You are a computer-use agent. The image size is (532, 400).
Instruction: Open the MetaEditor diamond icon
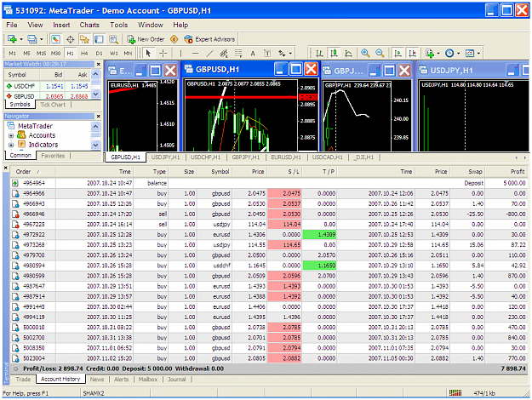click(x=174, y=39)
